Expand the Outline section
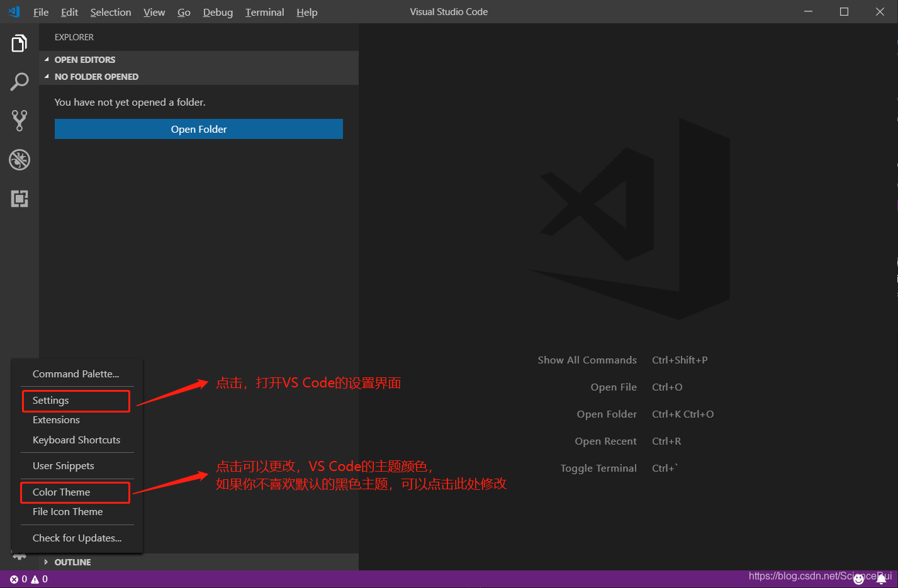Image resolution: width=898 pixels, height=588 pixels. (x=199, y=562)
